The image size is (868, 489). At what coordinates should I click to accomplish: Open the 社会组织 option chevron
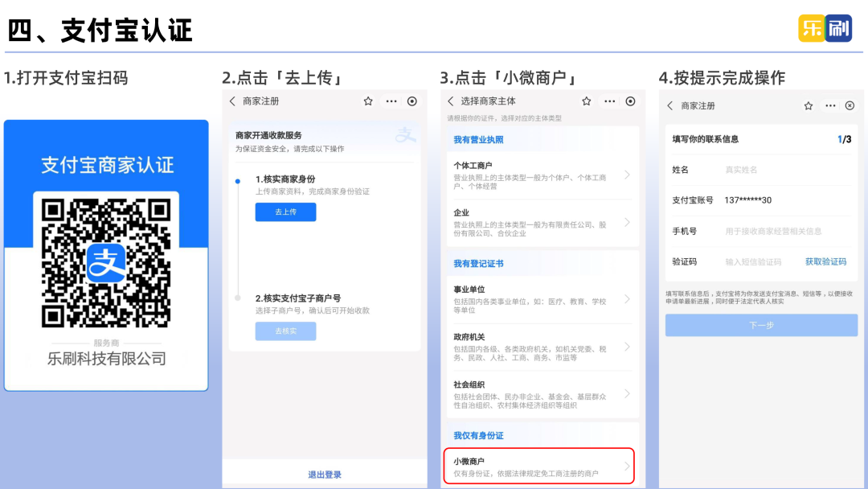627,394
